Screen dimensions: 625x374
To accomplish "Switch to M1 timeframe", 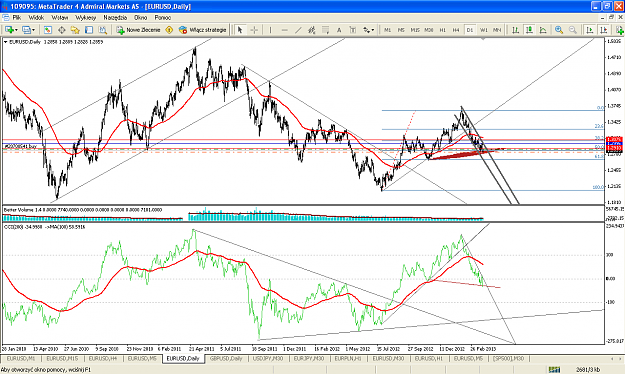I will 387,30.
